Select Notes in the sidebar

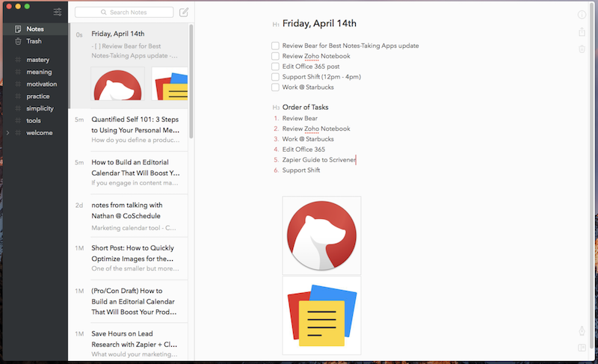click(34, 29)
